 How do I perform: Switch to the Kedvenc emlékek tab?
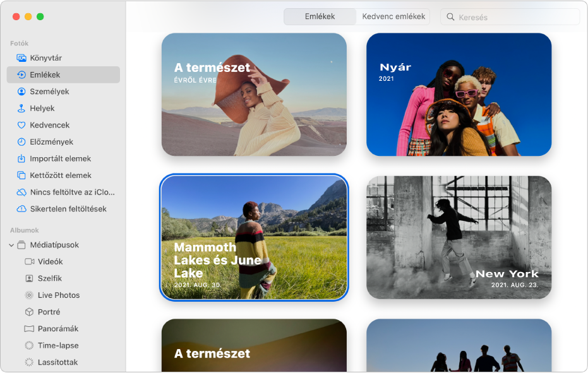(393, 16)
